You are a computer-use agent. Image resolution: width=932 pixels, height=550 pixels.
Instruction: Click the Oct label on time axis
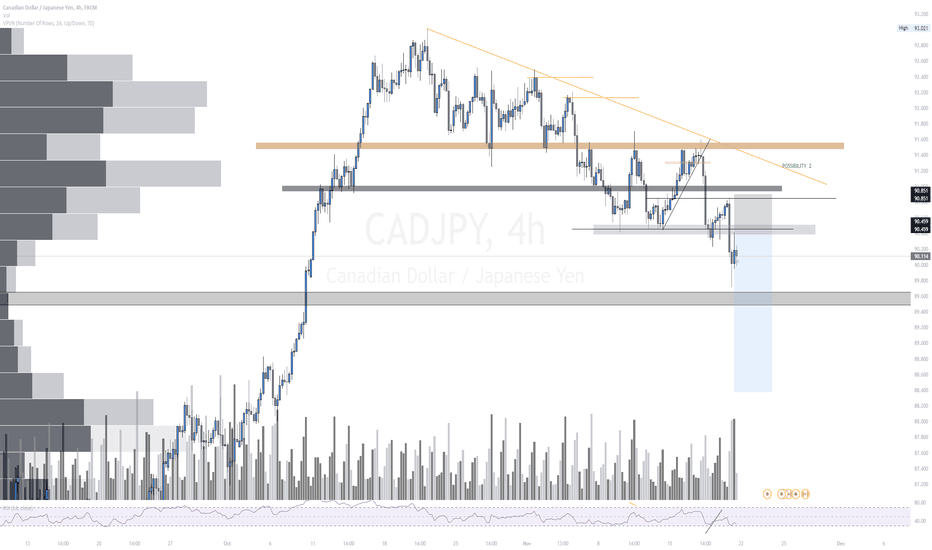[x=226, y=543]
